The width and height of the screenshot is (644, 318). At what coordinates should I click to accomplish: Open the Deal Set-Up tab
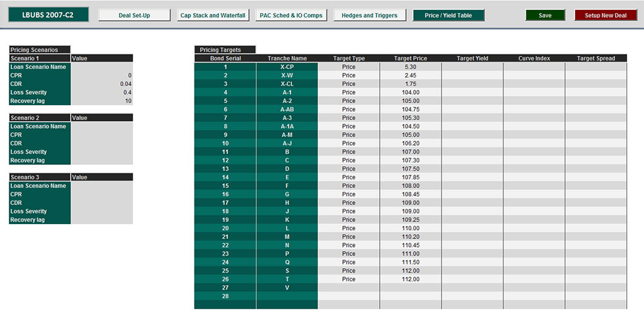coord(135,15)
